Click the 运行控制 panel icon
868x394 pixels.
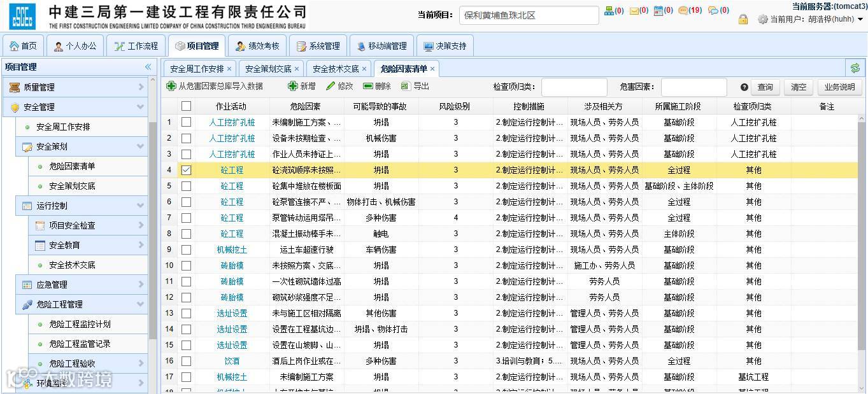click(x=27, y=206)
